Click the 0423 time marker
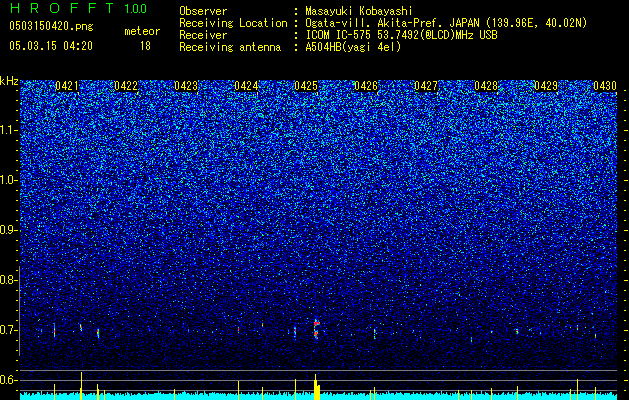This screenshot has height=400, width=629. point(186,86)
